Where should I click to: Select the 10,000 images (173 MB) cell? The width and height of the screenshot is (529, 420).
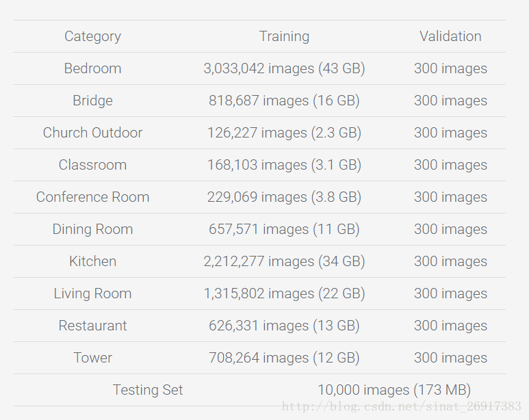(393, 390)
